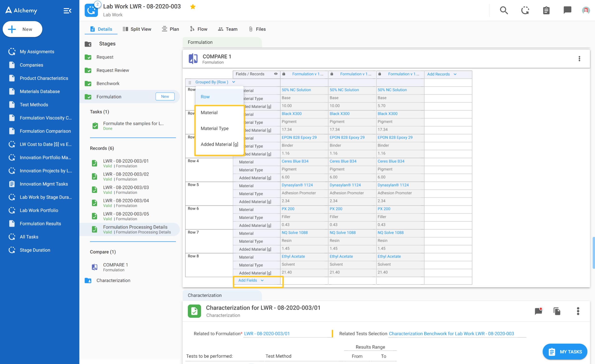
Task: Choose Material Type in the grouping menu
Action: coord(219,128)
